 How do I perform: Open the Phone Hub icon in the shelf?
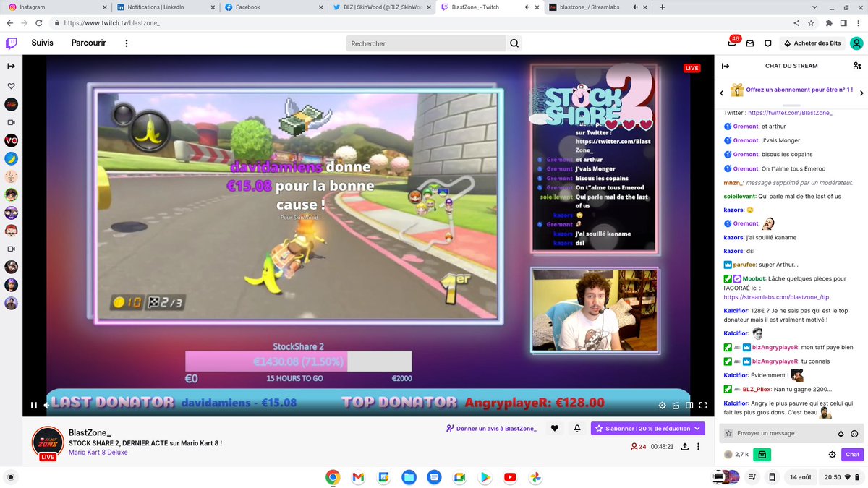(x=772, y=477)
